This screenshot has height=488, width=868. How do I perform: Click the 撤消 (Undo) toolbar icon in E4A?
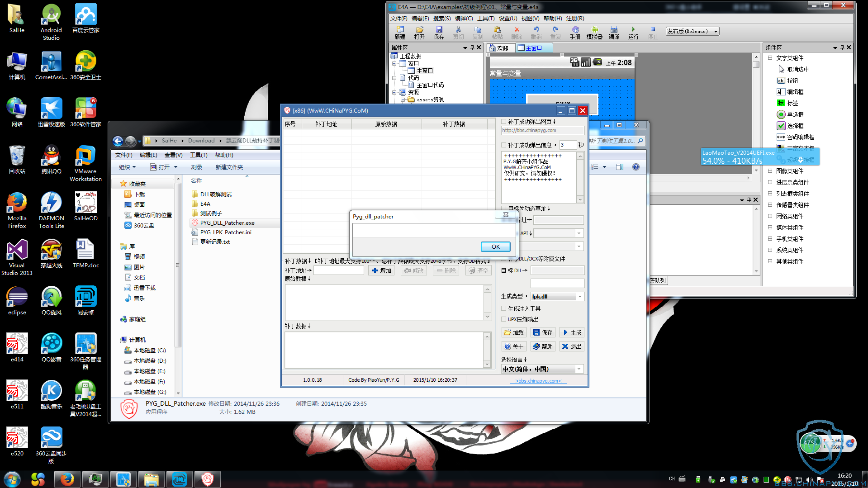pyautogui.click(x=536, y=33)
